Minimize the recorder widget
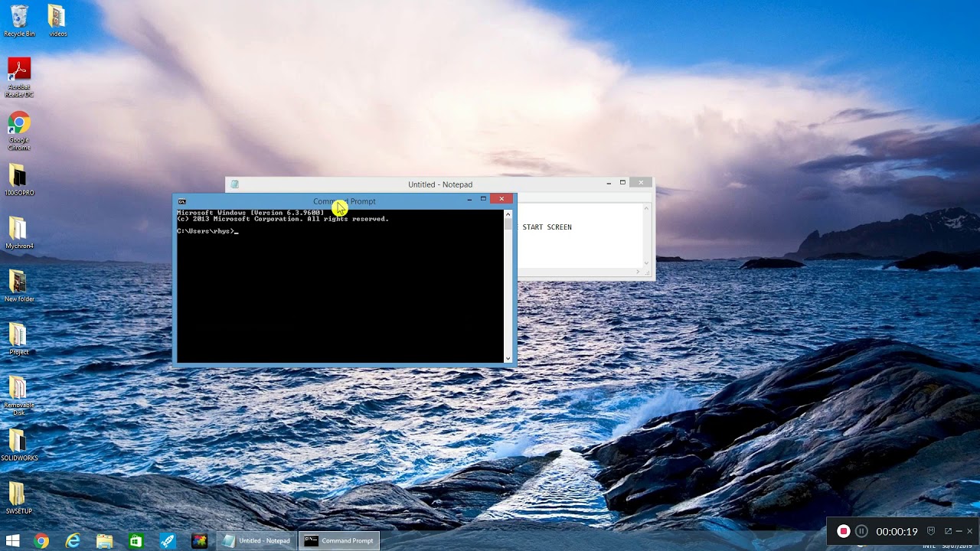The width and height of the screenshot is (980, 551). click(x=959, y=531)
